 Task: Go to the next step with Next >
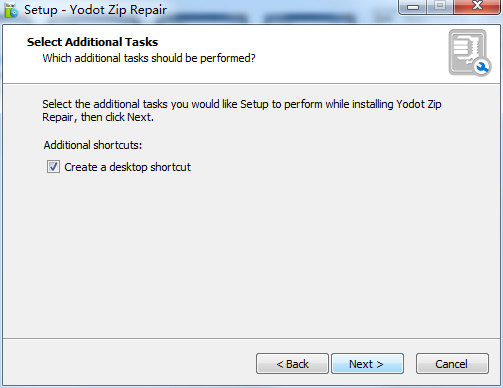point(367,364)
